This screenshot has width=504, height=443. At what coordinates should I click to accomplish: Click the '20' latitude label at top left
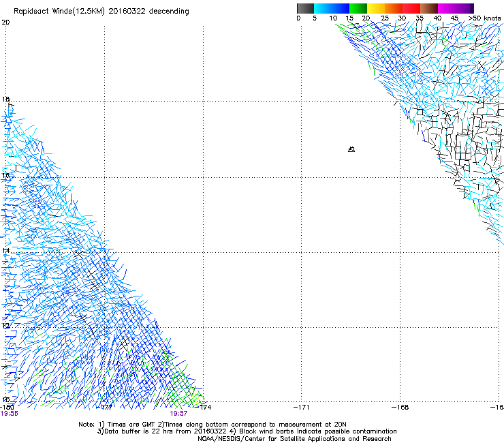[5, 22]
